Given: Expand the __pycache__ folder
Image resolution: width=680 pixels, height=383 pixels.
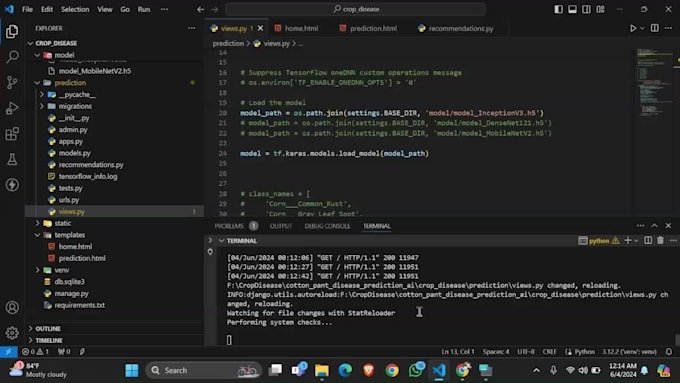Looking at the screenshot, I should pyautogui.click(x=42, y=95).
